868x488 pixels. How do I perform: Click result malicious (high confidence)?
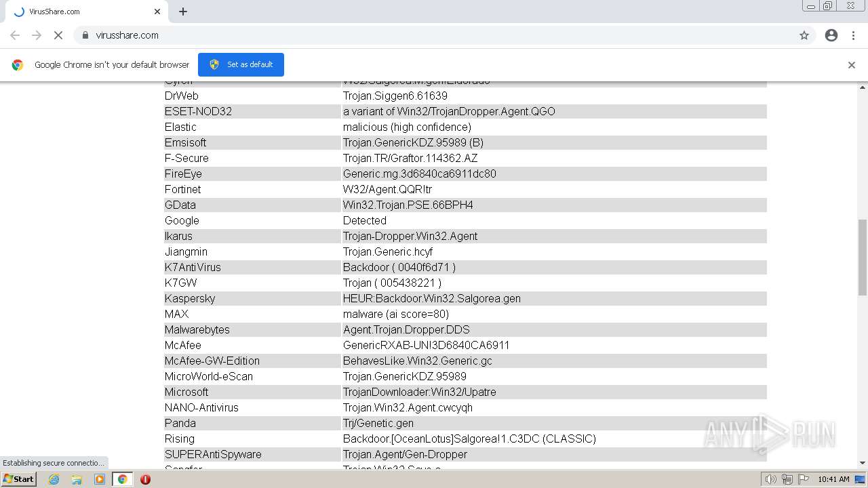click(407, 127)
